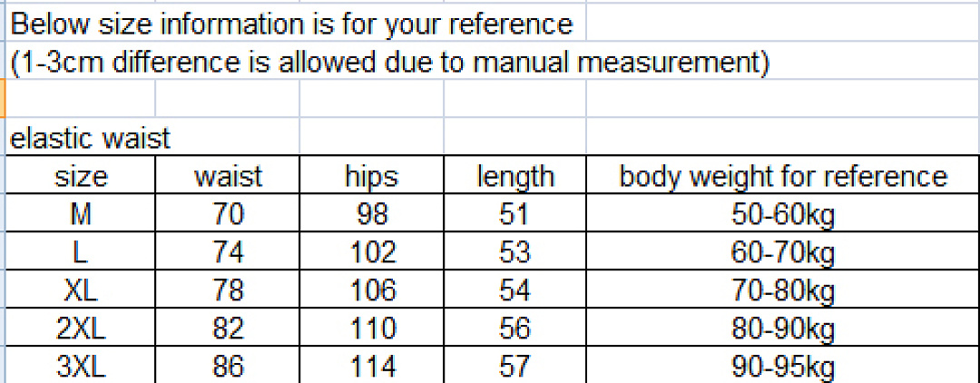Click the 'length' column header cell
The height and width of the screenshot is (383, 980).
[515, 177]
